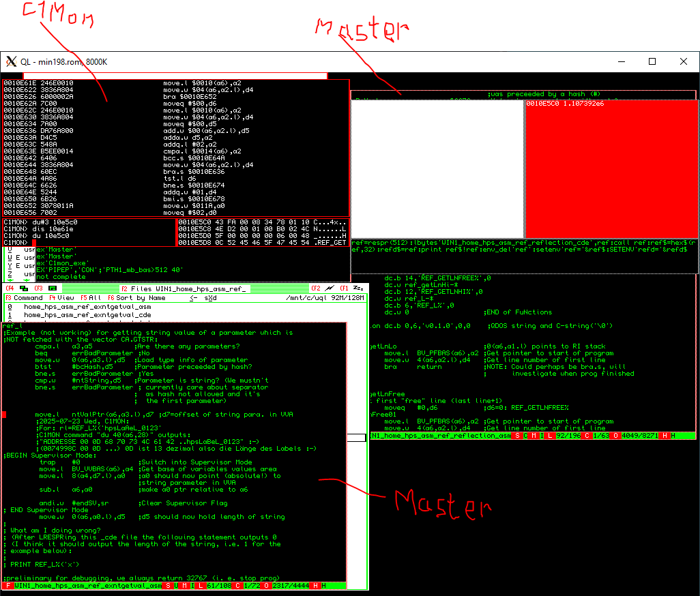Click hex dump row 0010E5D8 .REF_GET
This screenshot has width=700, height=596.
[263, 243]
